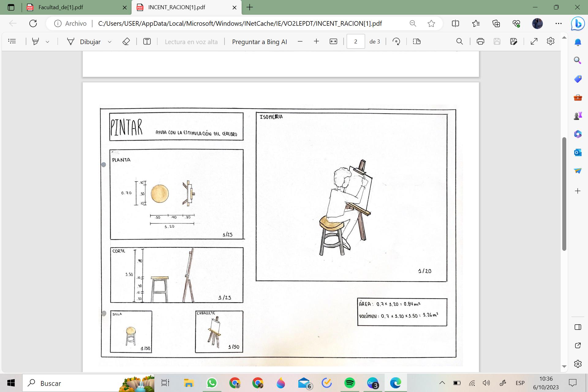The image size is (588, 392).
Task: Toggle the table of contents panel
Action: (x=12, y=41)
